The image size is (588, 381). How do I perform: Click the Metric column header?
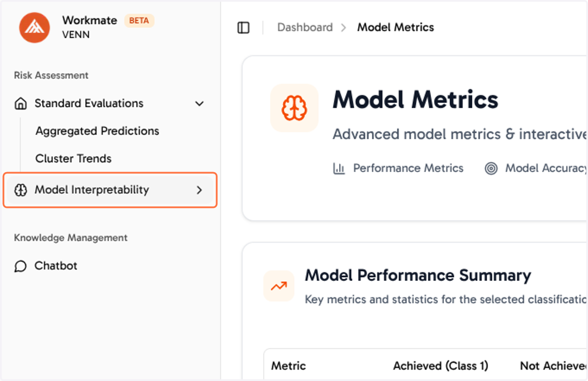click(x=289, y=366)
